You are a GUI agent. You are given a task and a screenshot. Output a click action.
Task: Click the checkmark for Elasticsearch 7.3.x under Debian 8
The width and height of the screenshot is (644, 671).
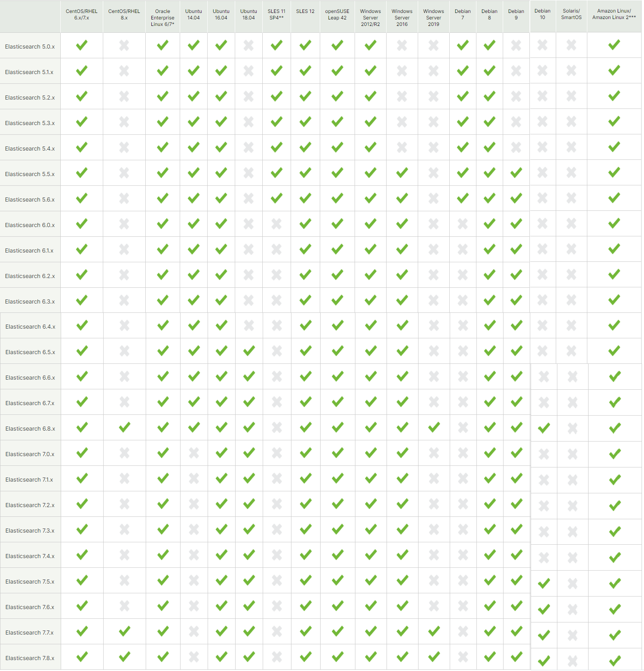(490, 529)
